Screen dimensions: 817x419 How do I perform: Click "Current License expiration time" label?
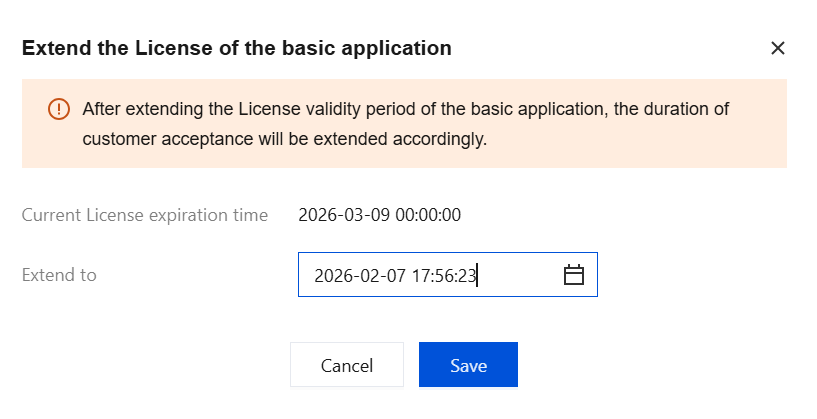pyautogui.click(x=145, y=215)
